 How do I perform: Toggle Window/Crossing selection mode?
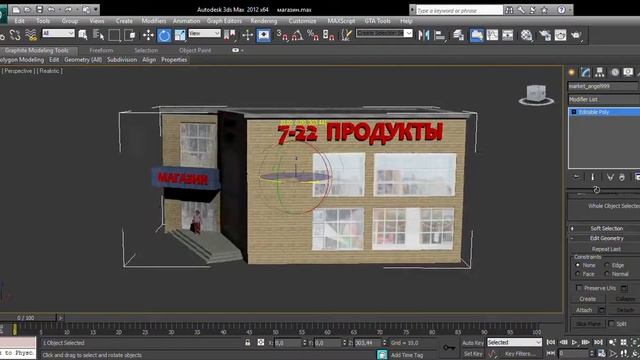point(130,36)
